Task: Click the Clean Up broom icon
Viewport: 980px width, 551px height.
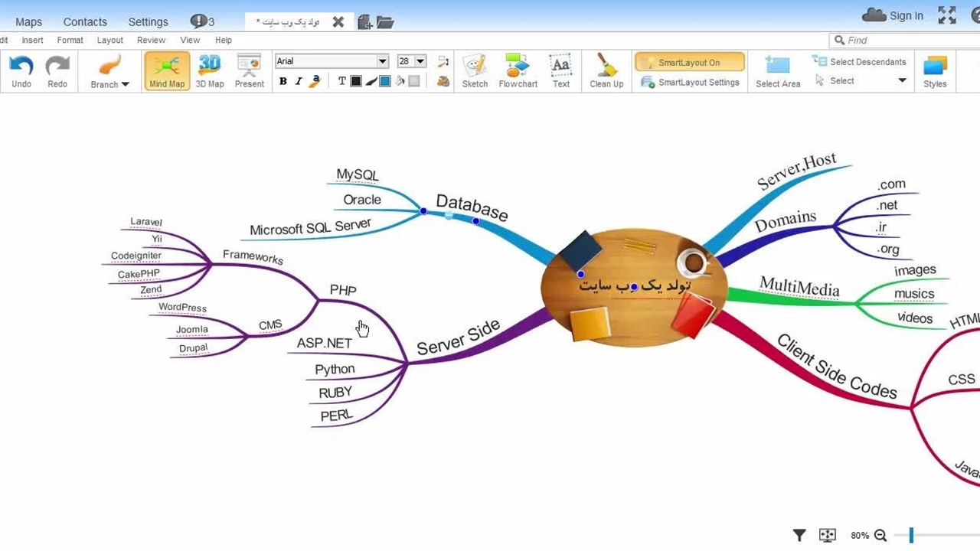Action: 606,70
